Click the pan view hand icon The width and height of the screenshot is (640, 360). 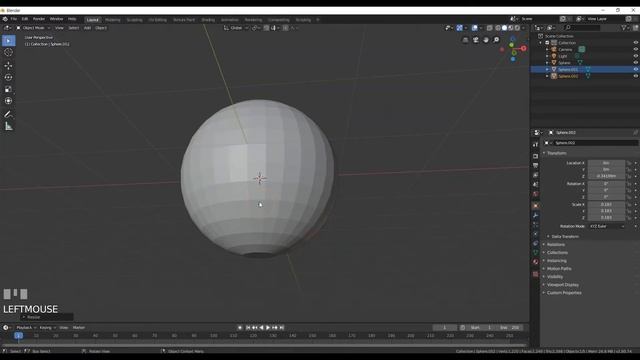(486, 40)
